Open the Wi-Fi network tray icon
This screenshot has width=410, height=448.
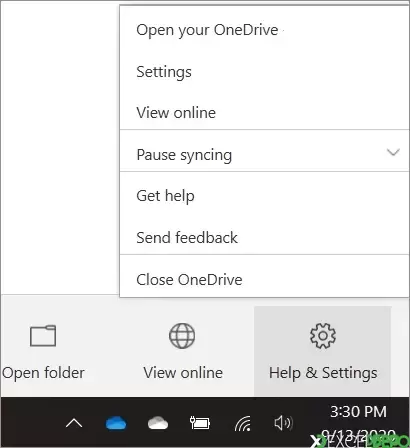pyautogui.click(x=243, y=424)
